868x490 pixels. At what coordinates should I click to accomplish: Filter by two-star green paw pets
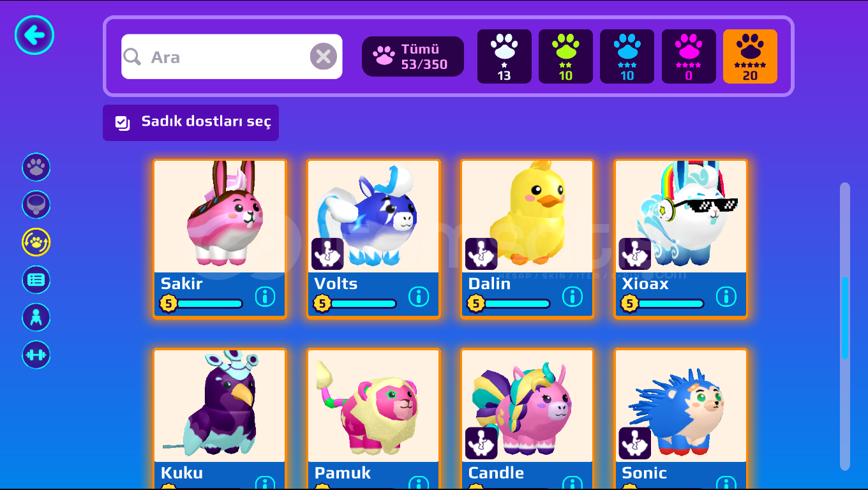tap(565, 56)
